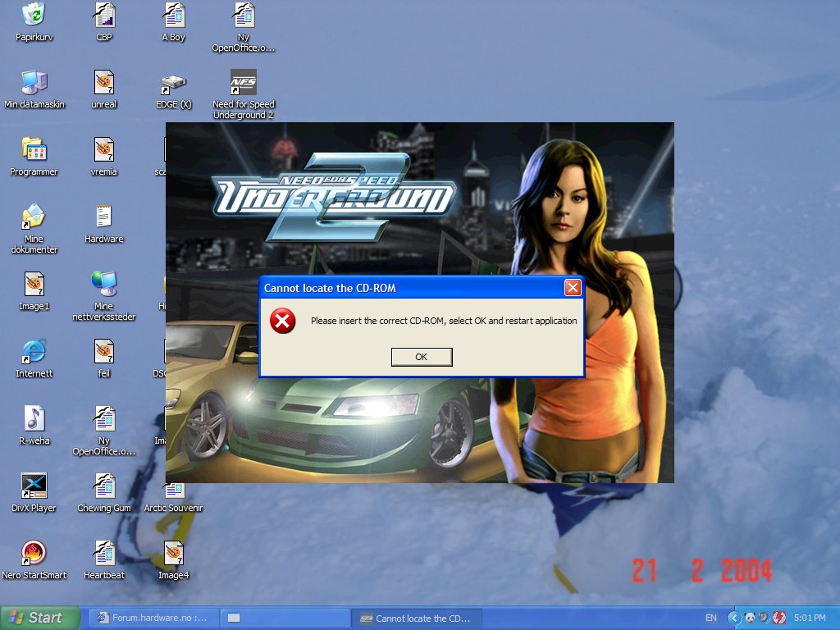Screen dimensions: 840x630
Task: Switch to Forum.hardware.no taskbar window
Action: pyautogui.click(x=153, y=618)
